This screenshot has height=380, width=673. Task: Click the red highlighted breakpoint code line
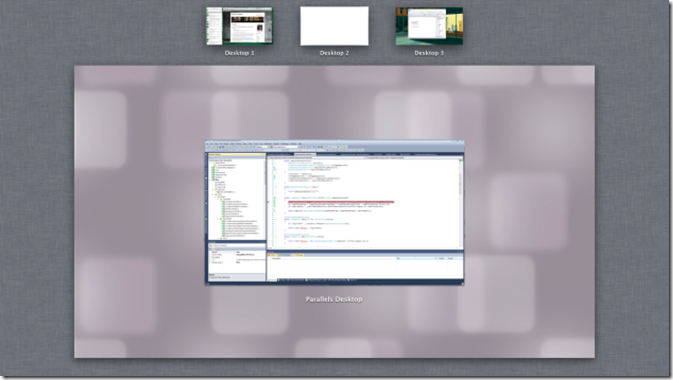[341, 202]
